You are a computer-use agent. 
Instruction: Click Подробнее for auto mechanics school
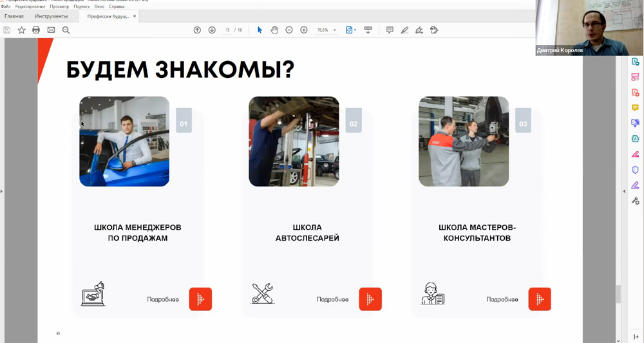click(x=332, y=299)
